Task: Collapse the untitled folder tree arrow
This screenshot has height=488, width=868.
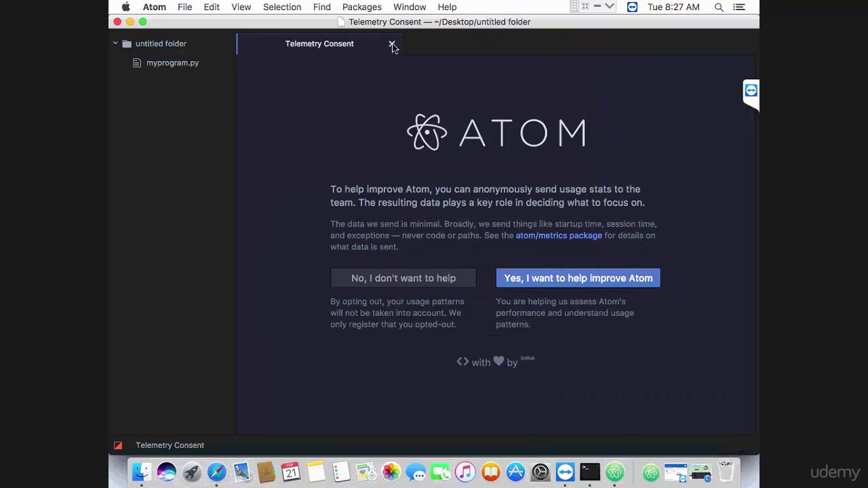Action: [115, 43]
